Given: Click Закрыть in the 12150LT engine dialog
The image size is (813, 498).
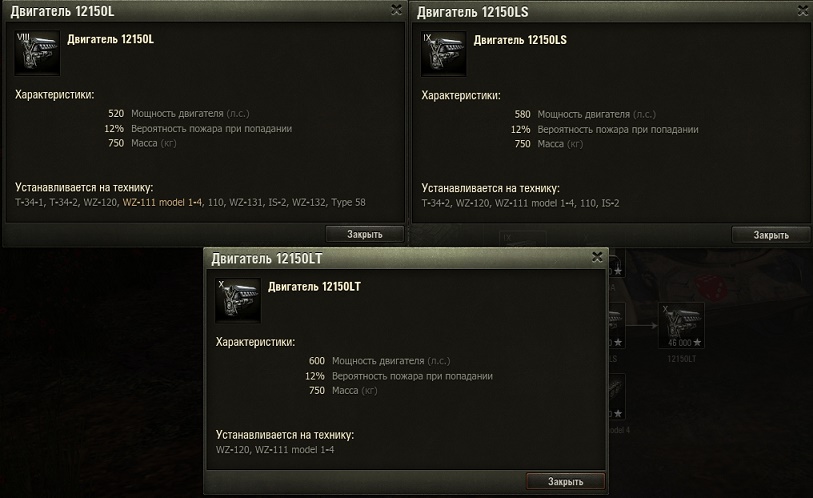Looking at the screenshot, I should [565, 481].
